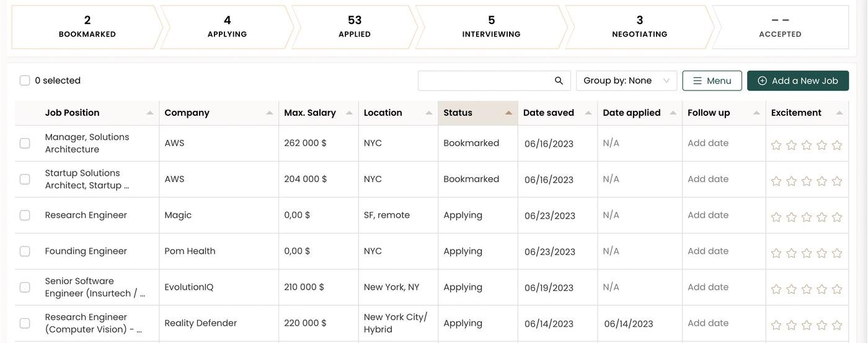This screenshot has height=343, width=868.
Task: Open the Group by: None dropdown
Action: pyautogui.click(x=626, y=80)
